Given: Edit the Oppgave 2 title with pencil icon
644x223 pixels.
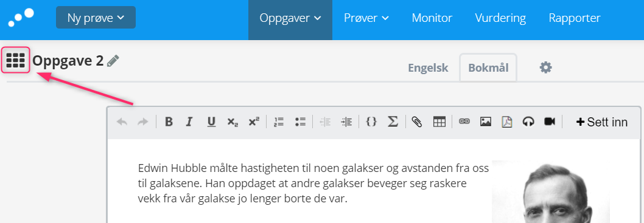Looking at the screenshot, I should 113,61.
